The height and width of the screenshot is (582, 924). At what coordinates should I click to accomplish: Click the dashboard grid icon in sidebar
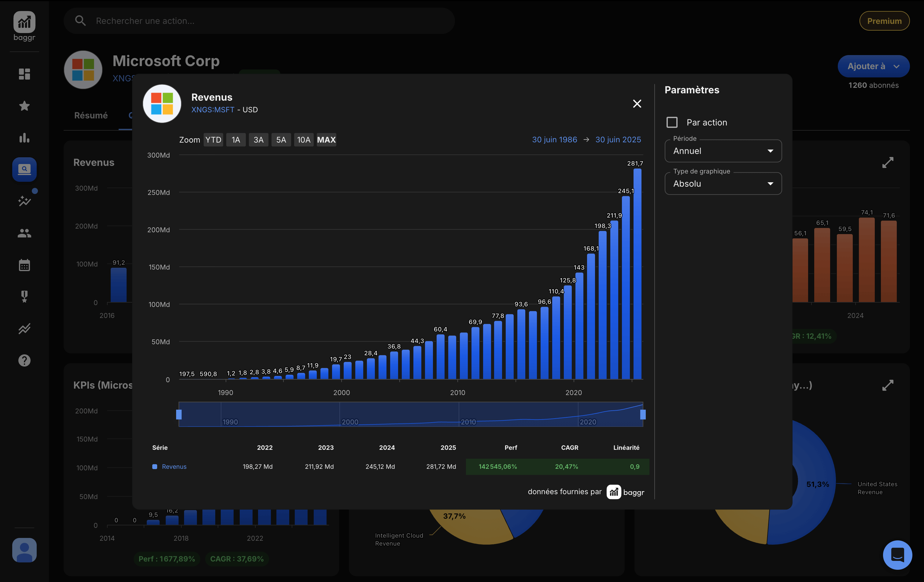point(24,74)
